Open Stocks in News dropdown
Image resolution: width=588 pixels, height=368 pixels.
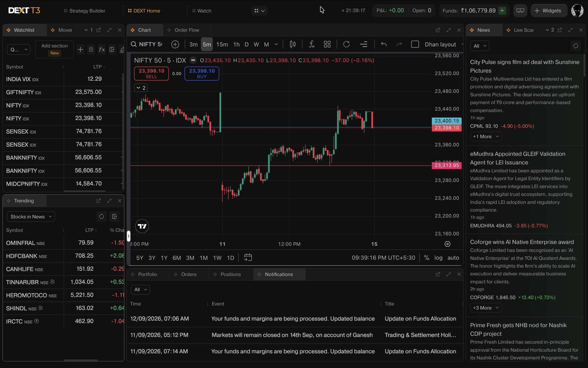click(x=31, y=217)
